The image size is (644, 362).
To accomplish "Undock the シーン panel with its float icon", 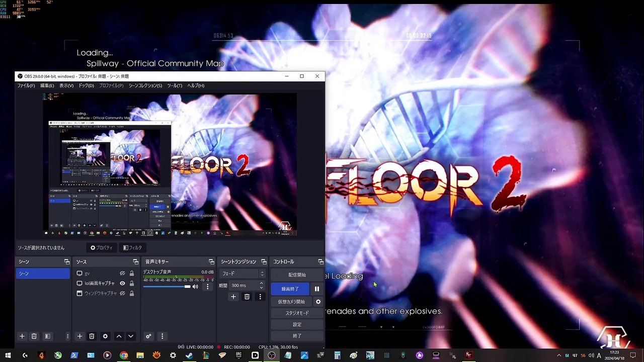I will click(x=67, y=262).
